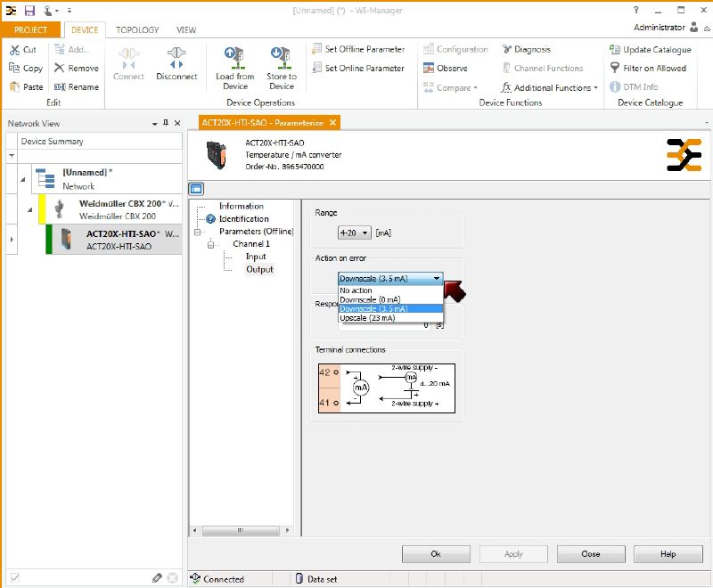Viewport: 713px width, 588px height.
Task: Close the ACT20X-HTI-SAO Parameterize tab
Action: tap(332, 123)
